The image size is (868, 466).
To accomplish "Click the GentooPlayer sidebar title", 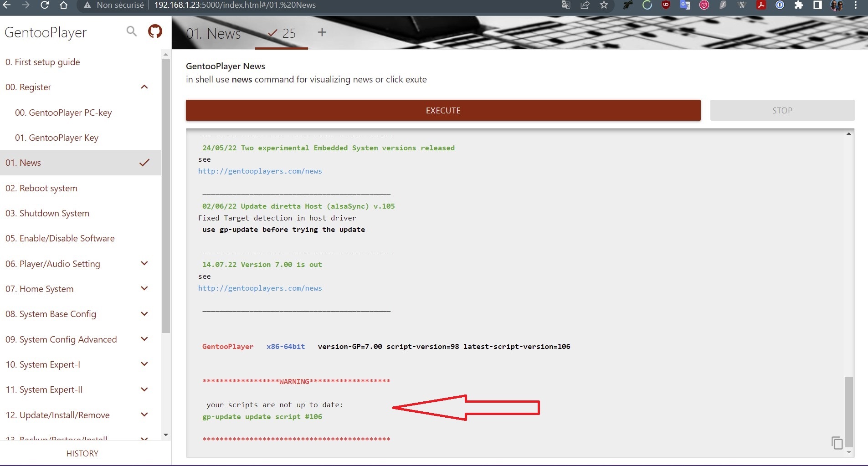I will 46,32.
